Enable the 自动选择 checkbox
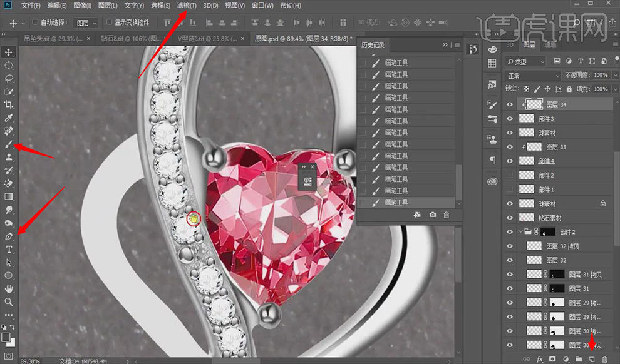The image size is (620, 364). pos(35,23)
